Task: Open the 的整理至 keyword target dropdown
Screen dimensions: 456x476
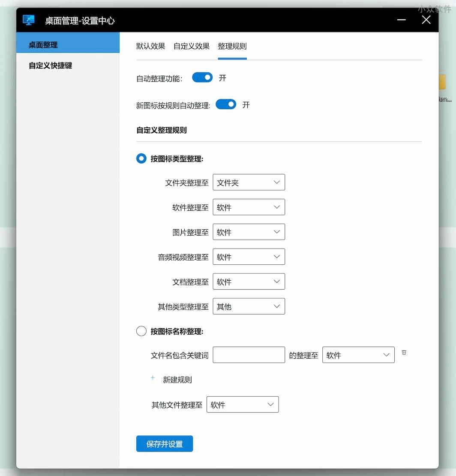Action: 358,355
